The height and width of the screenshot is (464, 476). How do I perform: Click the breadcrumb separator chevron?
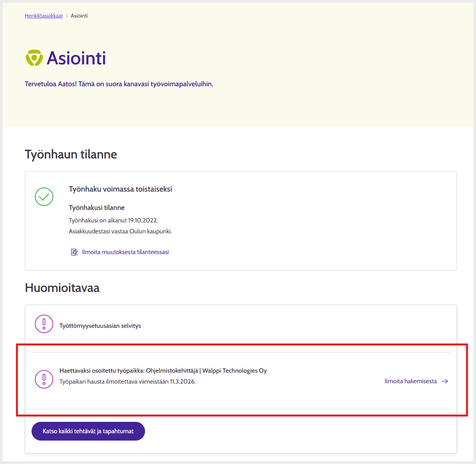(x=67, y=16)
